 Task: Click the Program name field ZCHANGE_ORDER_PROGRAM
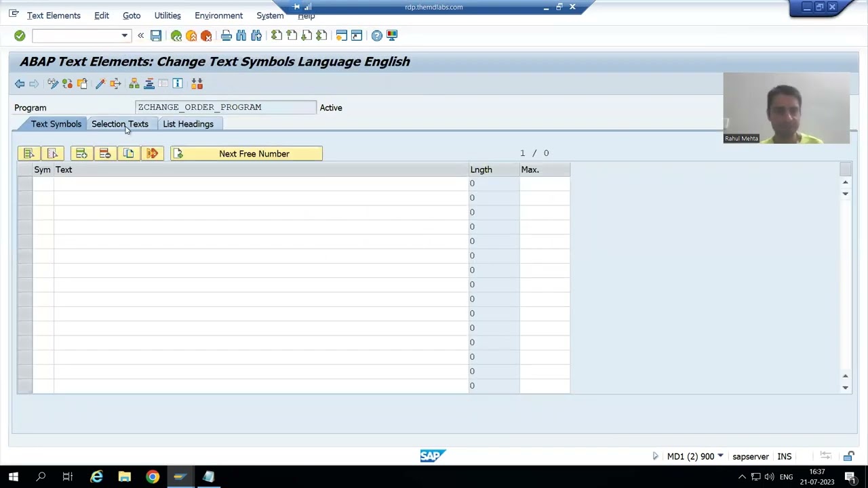tap(226, 107)
